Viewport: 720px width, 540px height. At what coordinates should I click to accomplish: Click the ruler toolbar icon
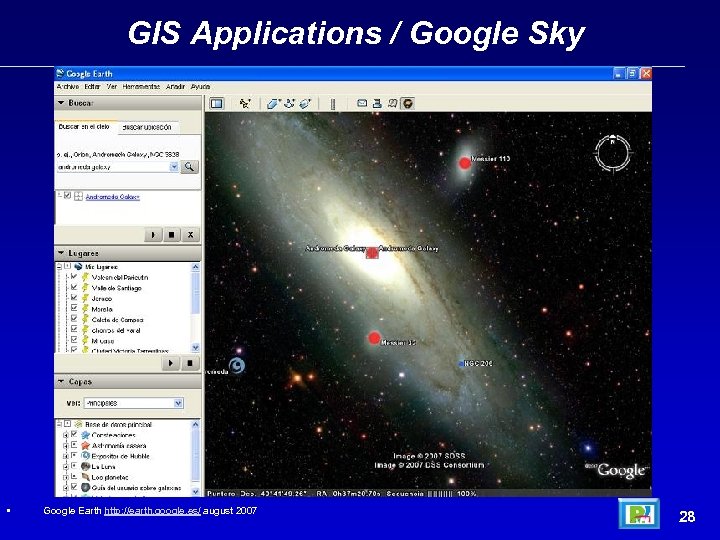pyautogui.click(x=333, y=104)
